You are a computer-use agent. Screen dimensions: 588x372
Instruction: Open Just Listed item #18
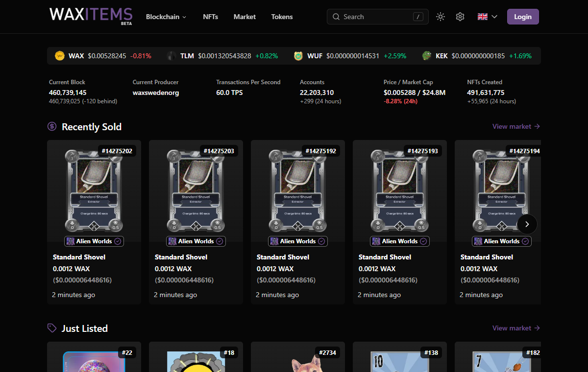coord(196,357)
